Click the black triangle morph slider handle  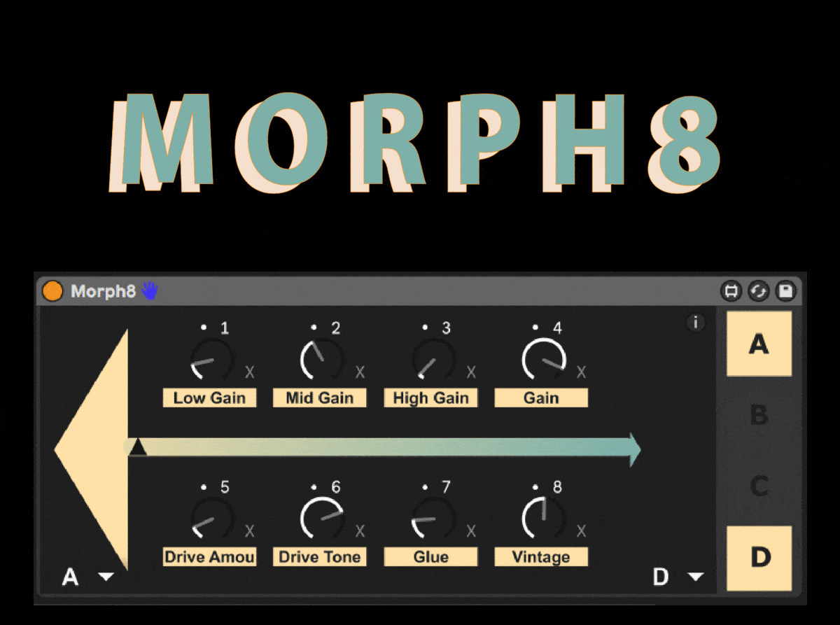point(138,447)
